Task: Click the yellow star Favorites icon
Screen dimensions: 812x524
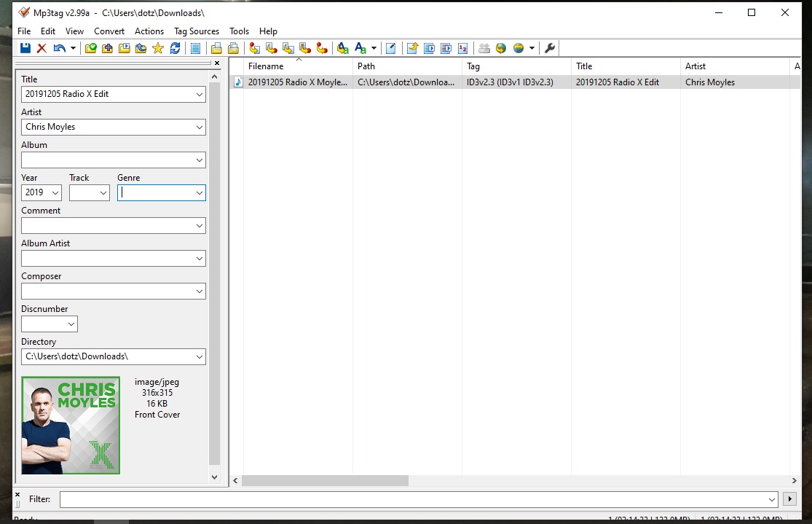Action: pyautogui.click(x=158, y=48)
